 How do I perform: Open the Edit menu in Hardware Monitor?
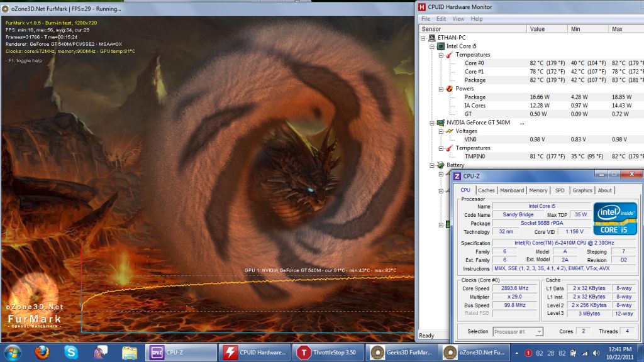[x=441, y=19]
